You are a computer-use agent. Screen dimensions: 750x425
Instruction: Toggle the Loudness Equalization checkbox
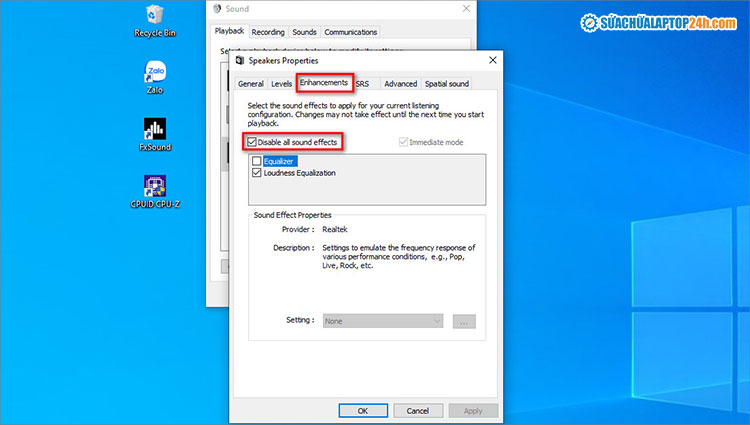(257, 172)
